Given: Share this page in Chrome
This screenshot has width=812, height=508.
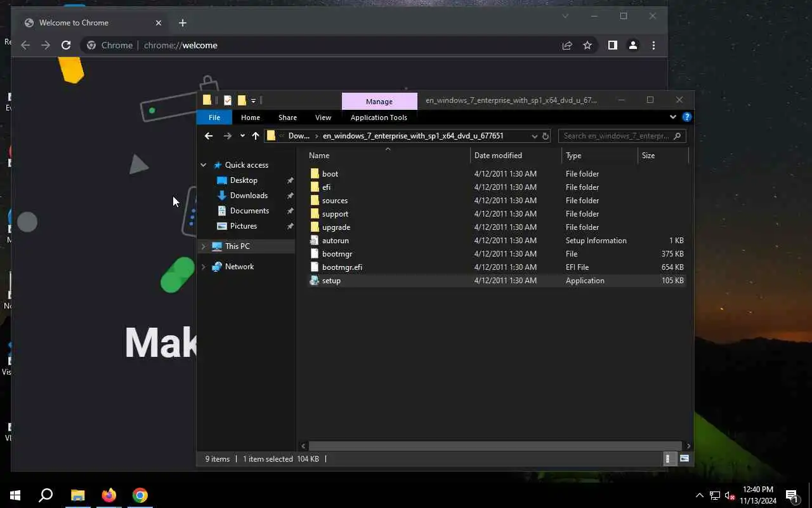Looking at the screenshot, I should (x=567, y=45).
